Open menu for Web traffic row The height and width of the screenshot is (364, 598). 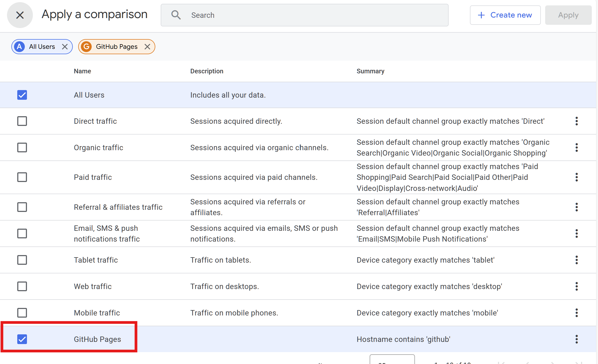click(x=576, y=286)
